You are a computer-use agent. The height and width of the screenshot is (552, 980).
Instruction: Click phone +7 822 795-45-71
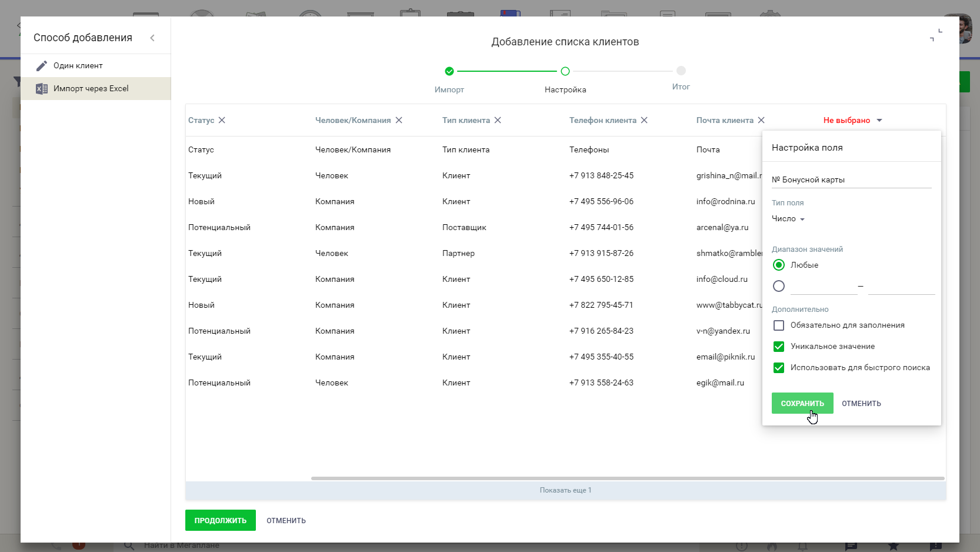(x=601, y=305)
